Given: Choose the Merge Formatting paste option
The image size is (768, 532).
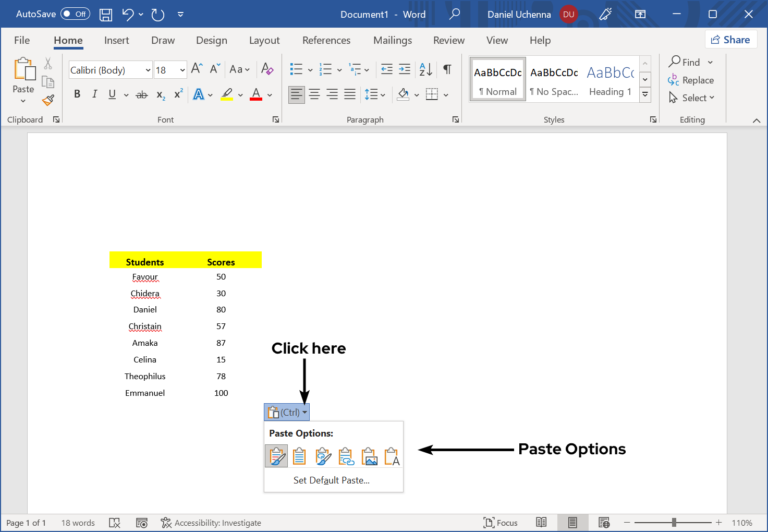Looking at the screenshot, I should (299, 455).
